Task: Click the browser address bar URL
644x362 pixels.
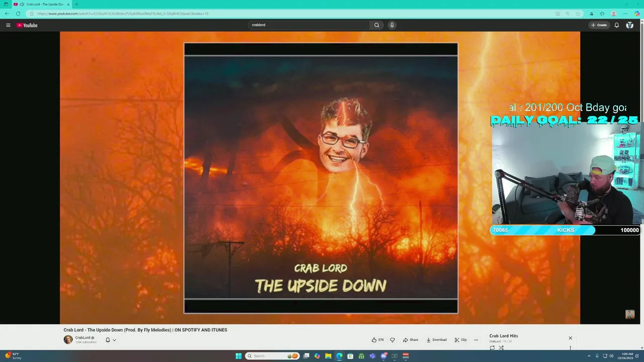Action: [123, 14]
